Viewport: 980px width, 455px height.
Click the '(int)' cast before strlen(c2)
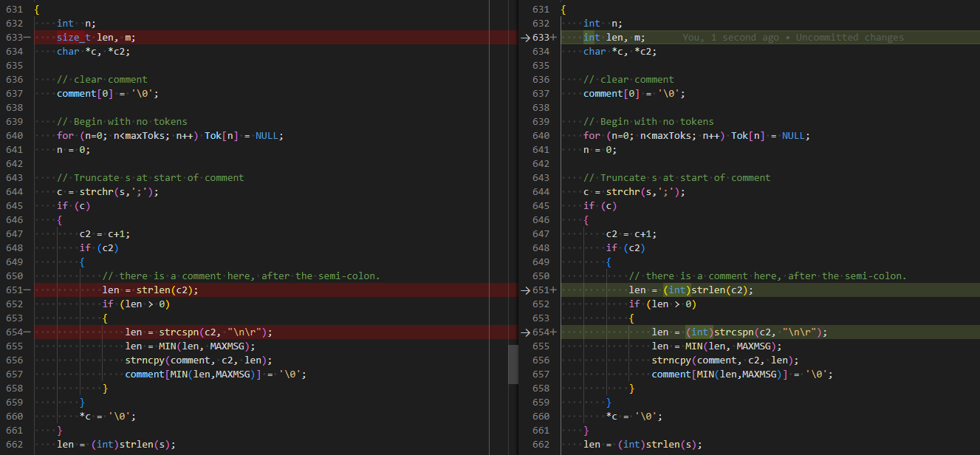point(677,290)
